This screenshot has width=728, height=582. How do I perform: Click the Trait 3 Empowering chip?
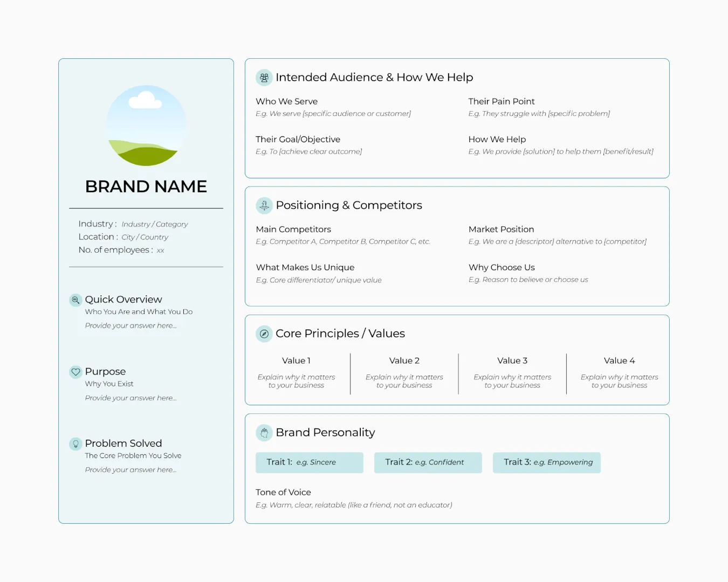tap(547, 462)
